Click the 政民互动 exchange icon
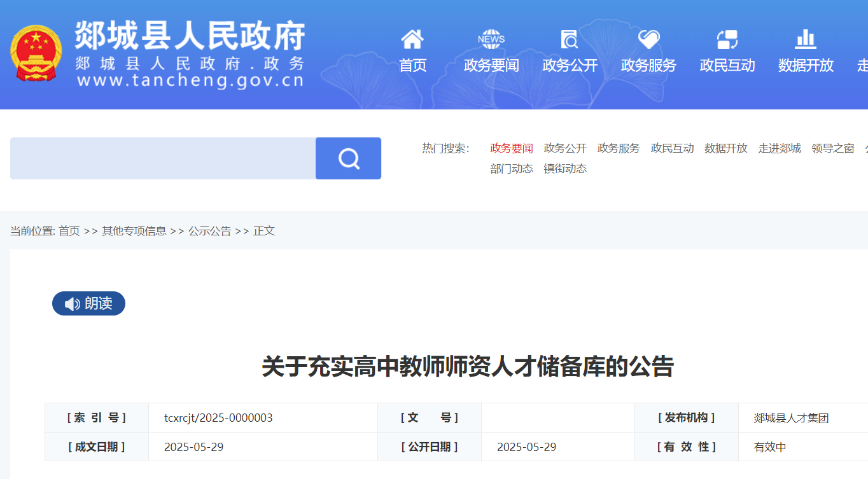The width and height of the screenshot is (868, 479). point(727,39)
